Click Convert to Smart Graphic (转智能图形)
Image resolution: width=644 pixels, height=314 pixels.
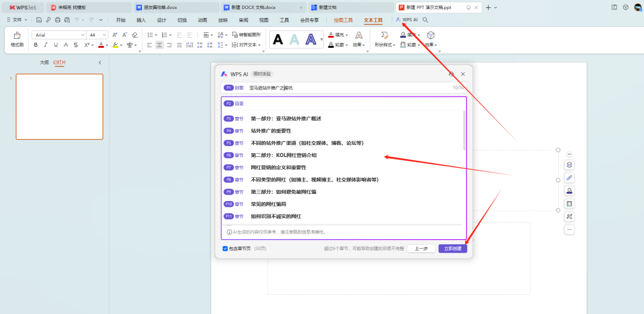click(x=246, y=35)
